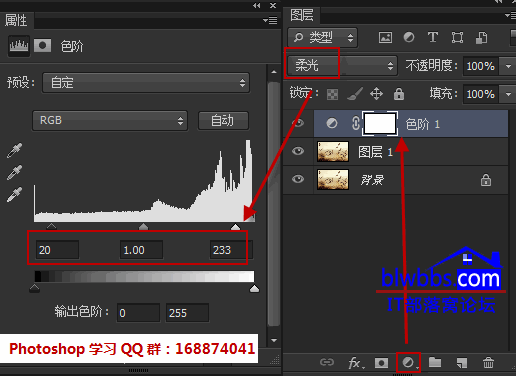Switch to the 图层 tab

302,15
